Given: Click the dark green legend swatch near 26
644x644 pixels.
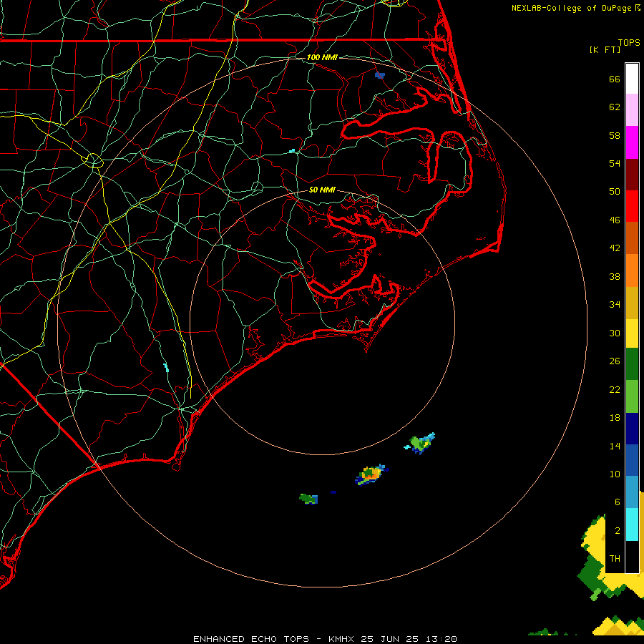Looking at the screenshot, I should (632, 364).
